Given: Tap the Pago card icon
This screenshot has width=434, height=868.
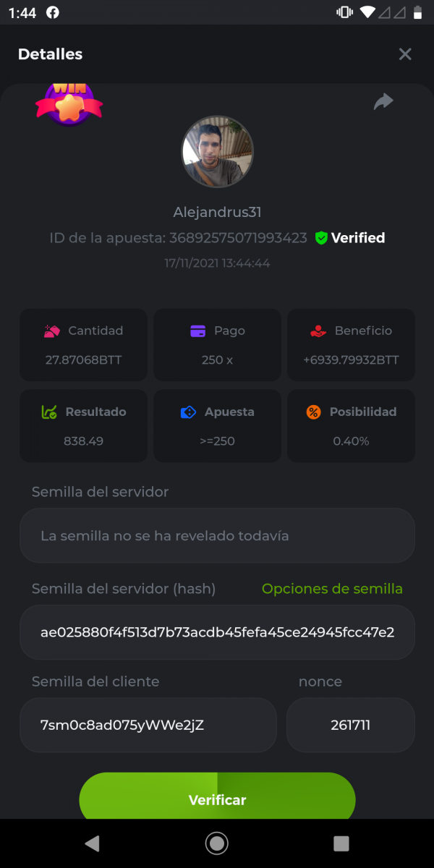Looking at the screenshot, I should (197, 331).
